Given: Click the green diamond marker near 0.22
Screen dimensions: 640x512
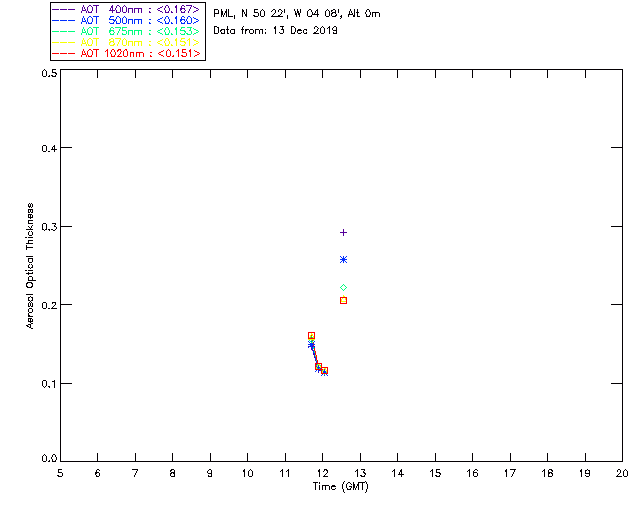Looking at the screenshot, I should [343, 287].
